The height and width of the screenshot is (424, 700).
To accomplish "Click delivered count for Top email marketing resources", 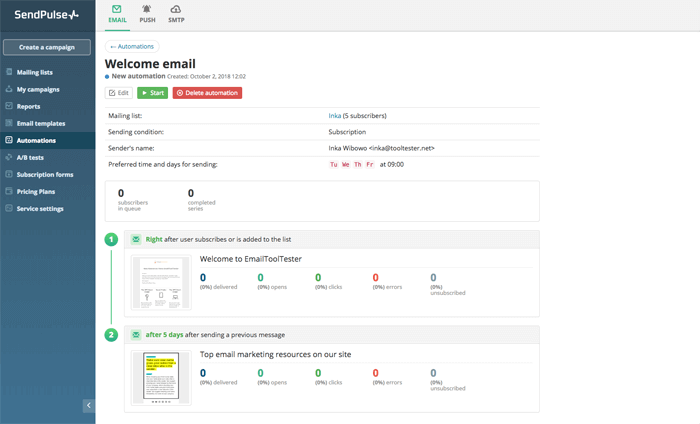I will click(x=203, y=373).
